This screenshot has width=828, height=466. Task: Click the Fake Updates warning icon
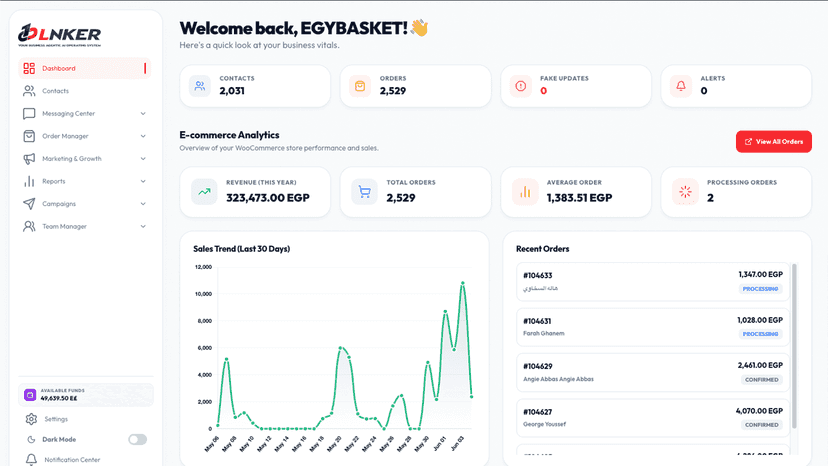click(x=520, y=86)
